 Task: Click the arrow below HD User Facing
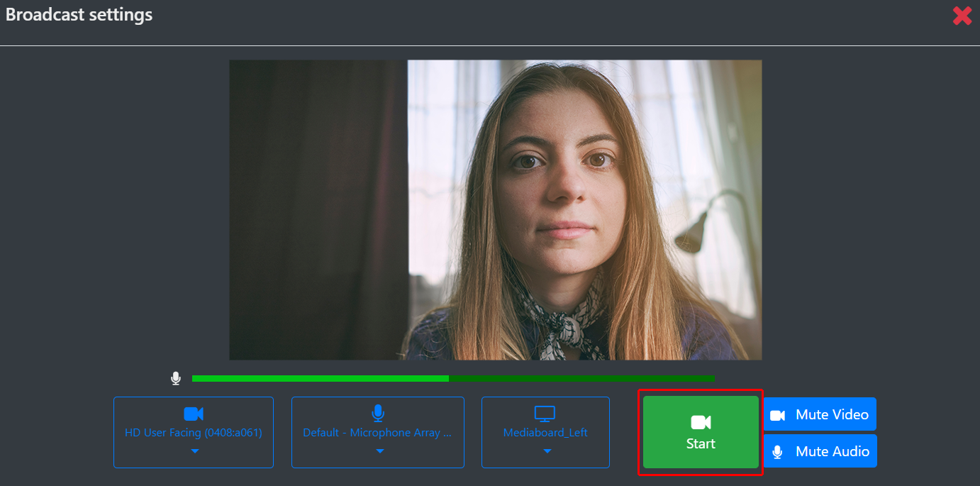(x=195, y=451)
